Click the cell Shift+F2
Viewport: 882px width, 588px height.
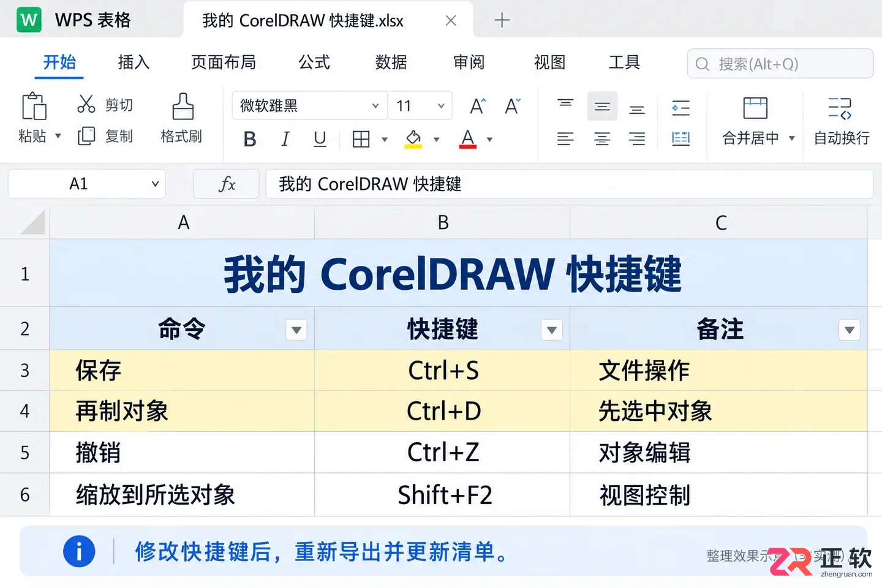click(x=443, y=494)
